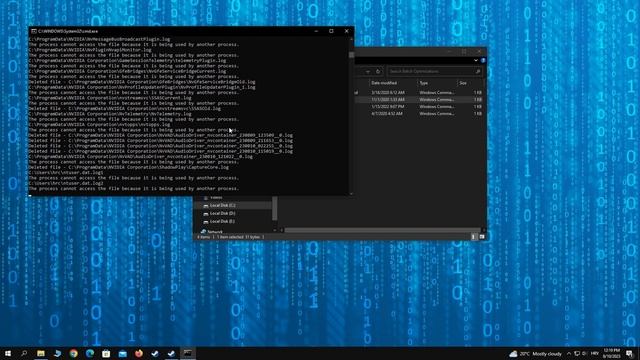Image resolution: width=640 pixels, height=360 pixels.
Task: Open the notification Action Center
Action: (629, 354)
